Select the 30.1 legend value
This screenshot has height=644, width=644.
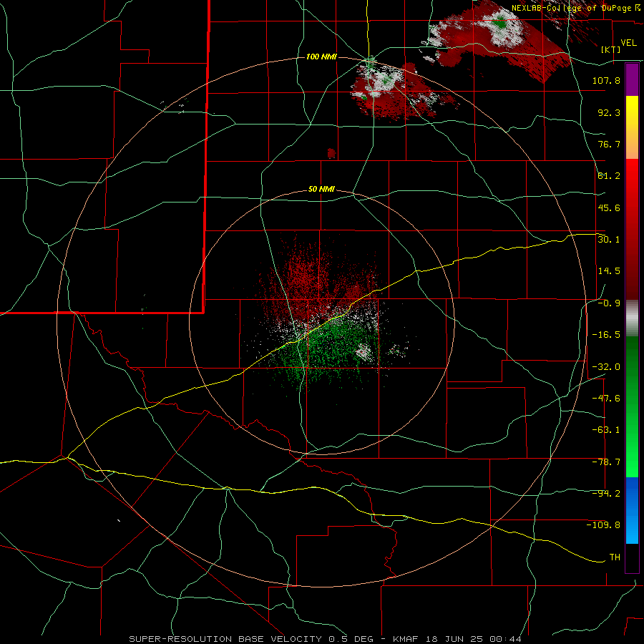pyautogui.click(x=609, y=239)
